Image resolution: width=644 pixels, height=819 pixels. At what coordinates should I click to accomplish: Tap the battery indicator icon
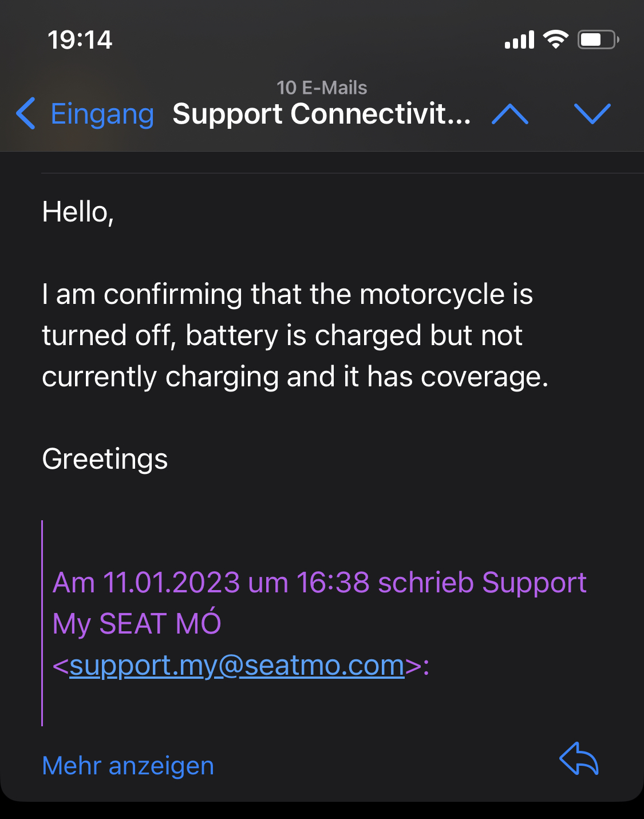point(597,40)
